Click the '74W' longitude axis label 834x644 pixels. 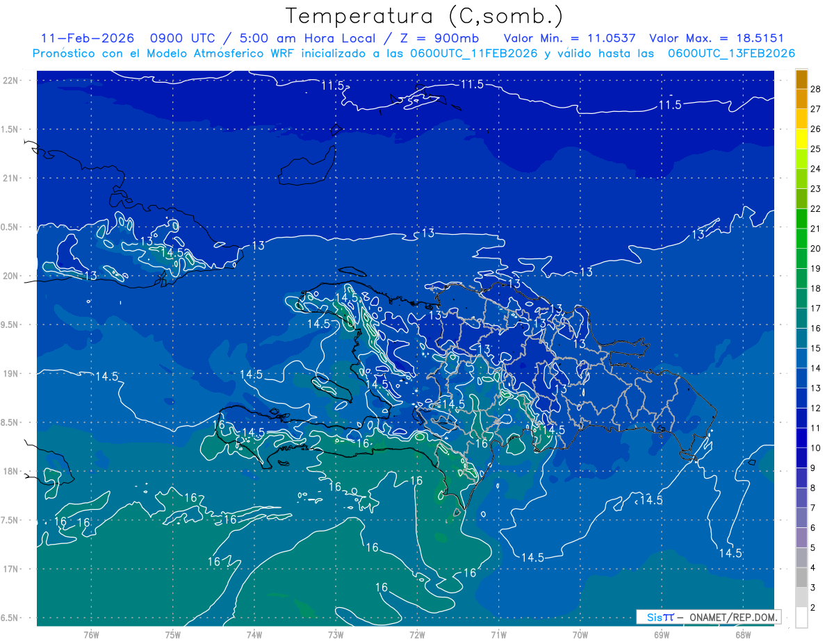tap(254, 634)
